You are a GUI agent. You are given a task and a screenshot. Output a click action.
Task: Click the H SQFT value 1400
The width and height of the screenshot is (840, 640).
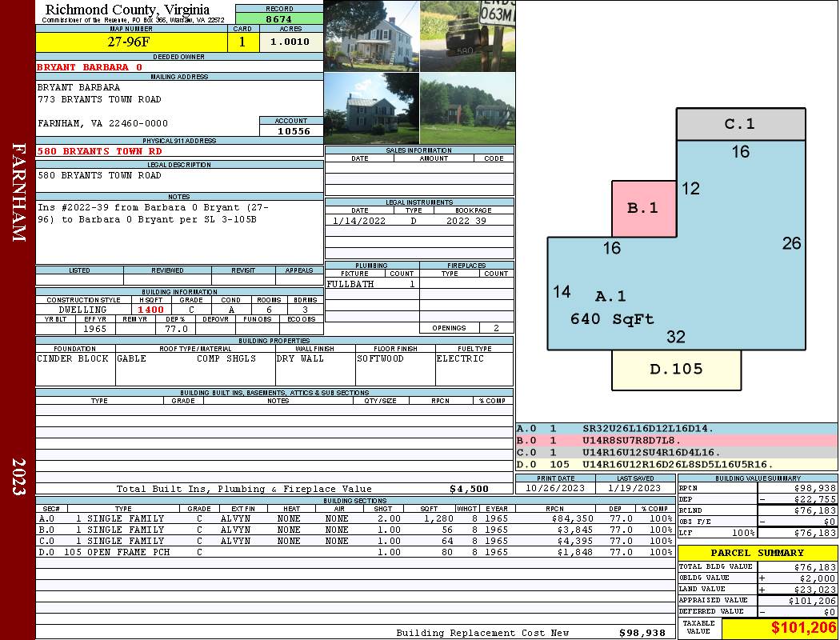(x=150, y=310)
